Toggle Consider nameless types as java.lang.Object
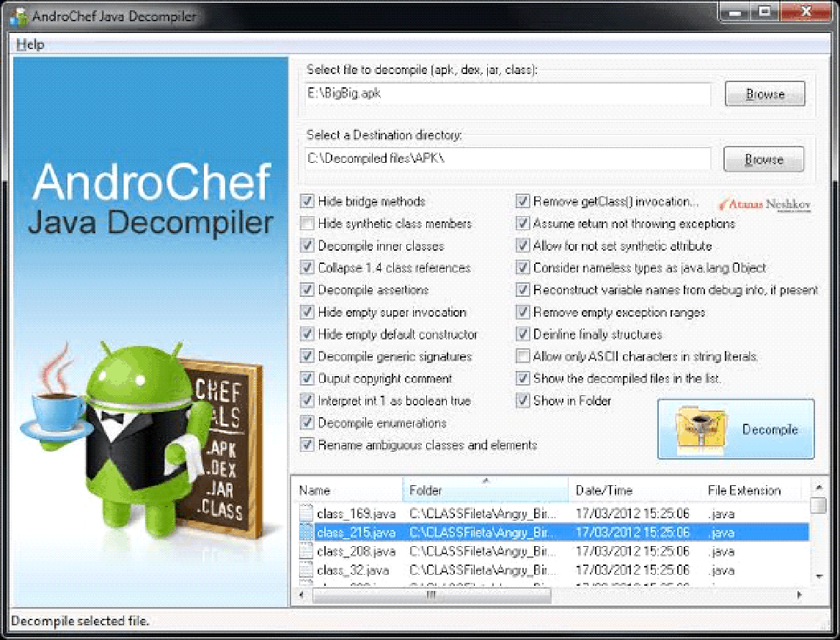 [x=522, y=268]
